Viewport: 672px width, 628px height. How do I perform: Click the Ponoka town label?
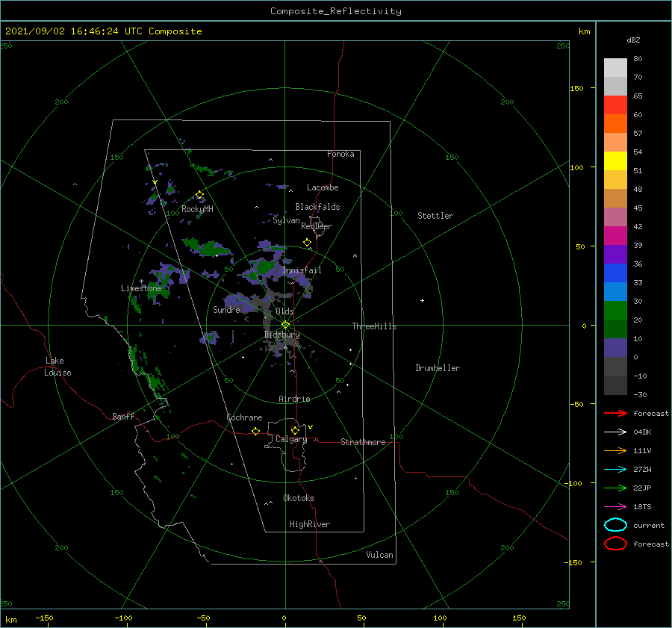[x=340, y=154]
